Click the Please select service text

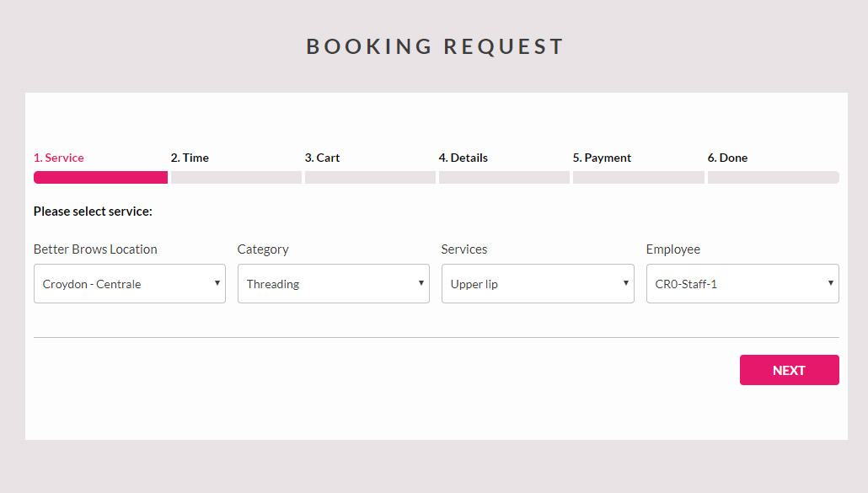(93, 212)
